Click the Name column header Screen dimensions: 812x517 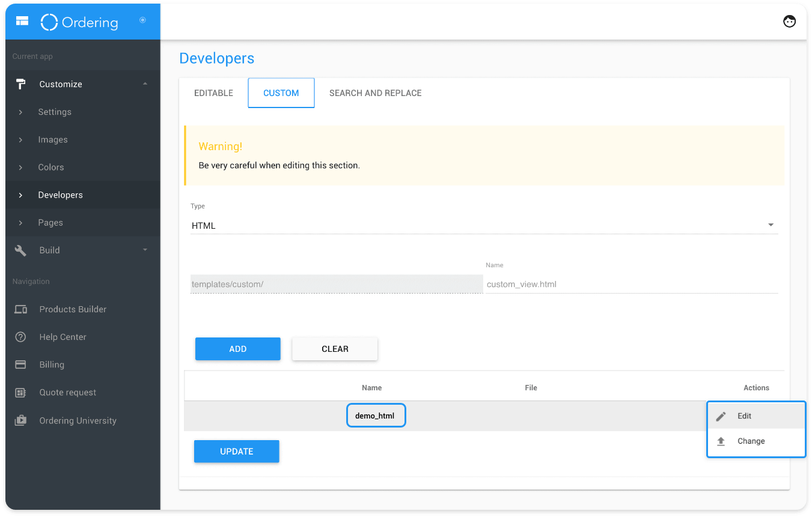coord(372,388)
